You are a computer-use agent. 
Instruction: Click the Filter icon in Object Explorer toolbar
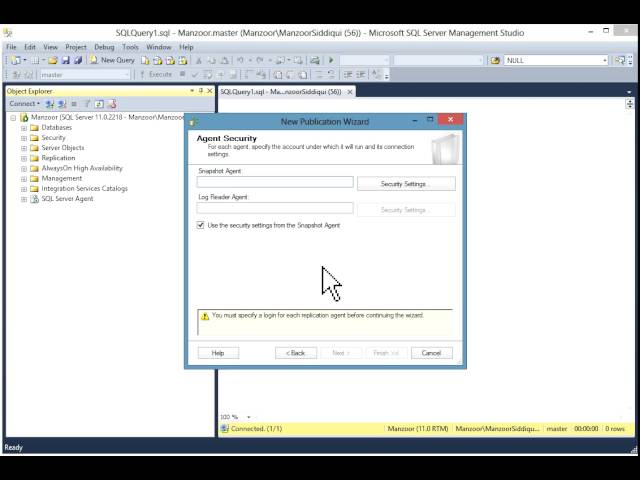87,104
